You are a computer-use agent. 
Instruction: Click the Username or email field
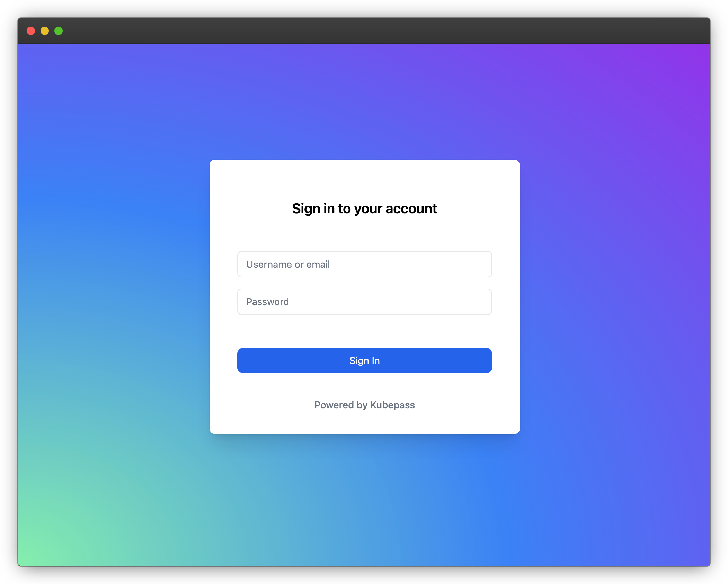coord(364,263)
